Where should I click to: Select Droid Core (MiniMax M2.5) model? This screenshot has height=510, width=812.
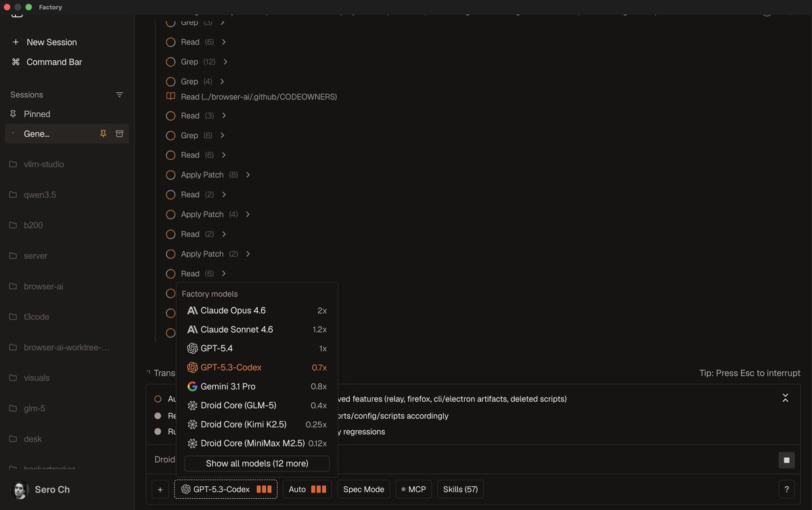(x=257, y=444)
